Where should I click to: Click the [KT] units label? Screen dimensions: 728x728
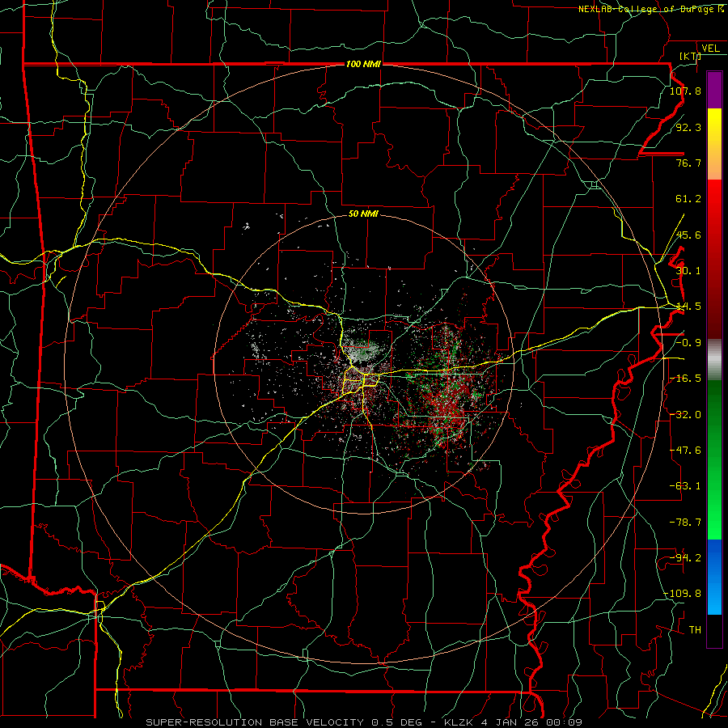click(x=690, y=56)
